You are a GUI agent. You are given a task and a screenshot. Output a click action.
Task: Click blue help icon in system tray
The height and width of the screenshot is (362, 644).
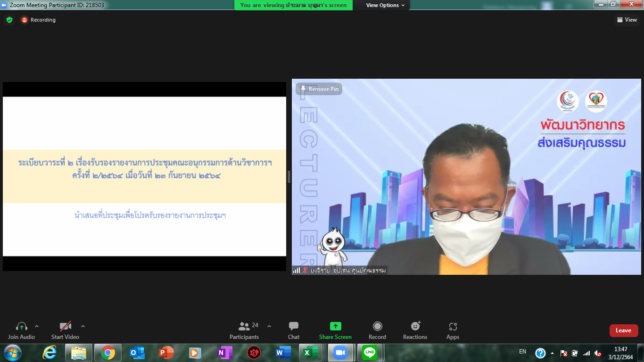tap(540, 353)
